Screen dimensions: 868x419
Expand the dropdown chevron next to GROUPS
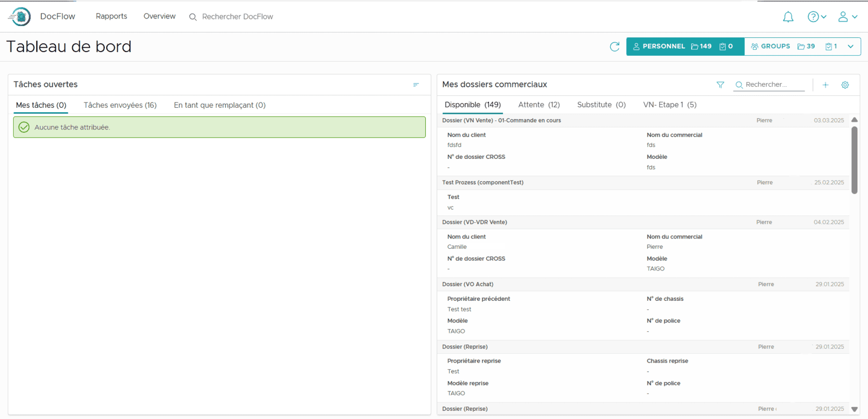[850, 47]
